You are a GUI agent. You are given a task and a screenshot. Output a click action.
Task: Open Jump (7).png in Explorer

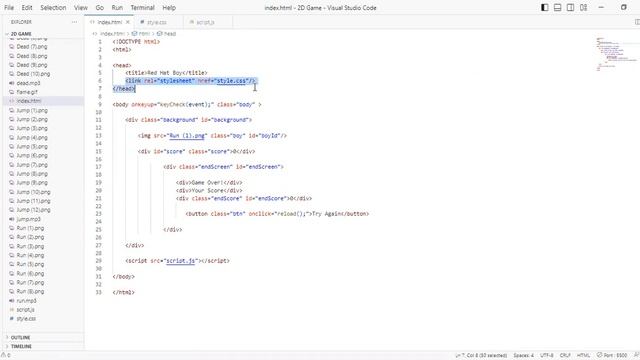pyautogui.click(x=32, y=165)
